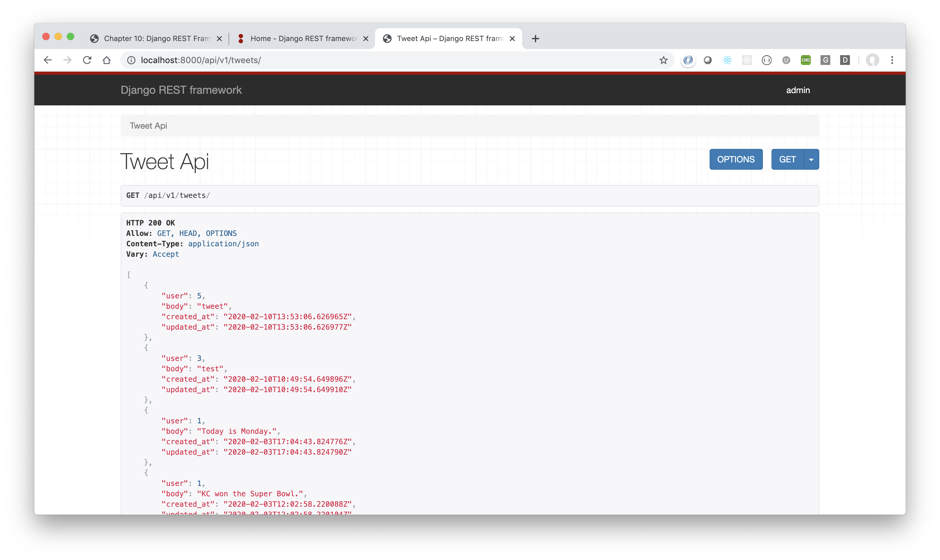
Task: Open the user profile avatar
Action: coord(872,60)
